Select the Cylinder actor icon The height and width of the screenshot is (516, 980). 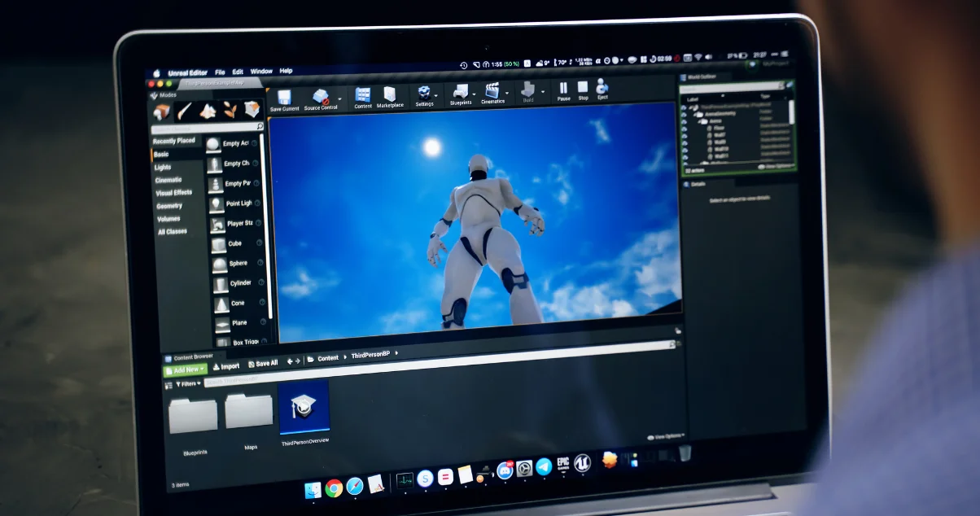coord(220,284)
